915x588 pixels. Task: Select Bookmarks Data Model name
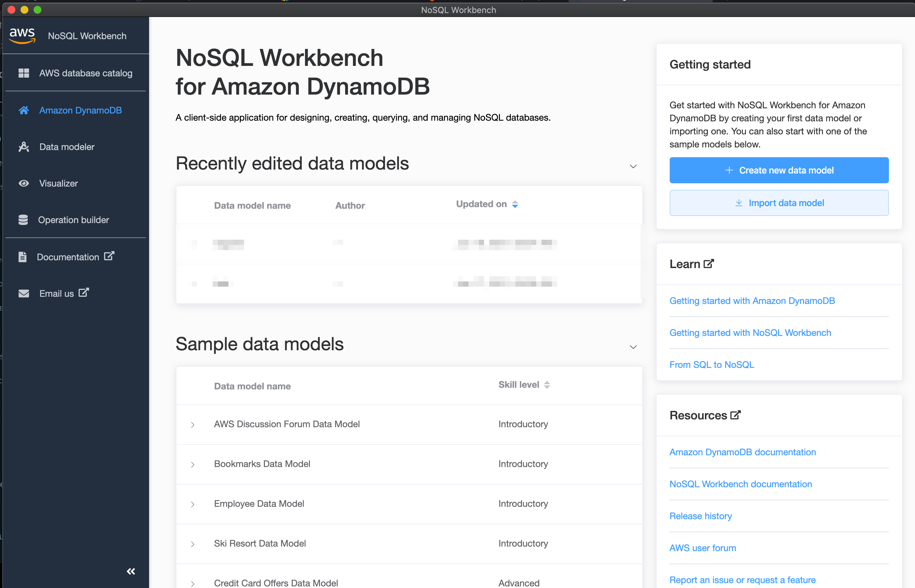point(262,464)
